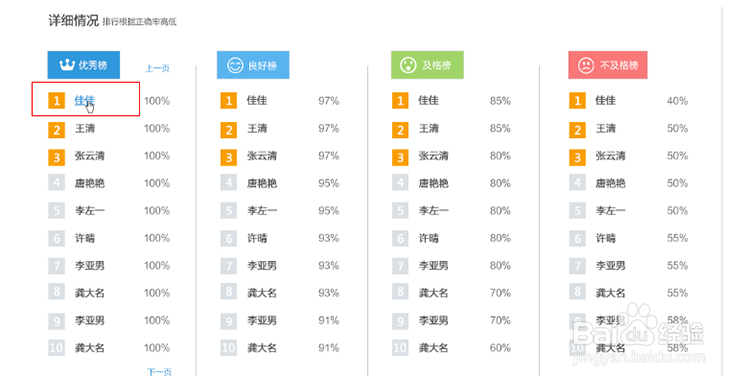The height and width of the screenshot is (383, 747).
Task: Select 唐艳艳 with 50% in 不及格榜
Action: click(610, 183)
